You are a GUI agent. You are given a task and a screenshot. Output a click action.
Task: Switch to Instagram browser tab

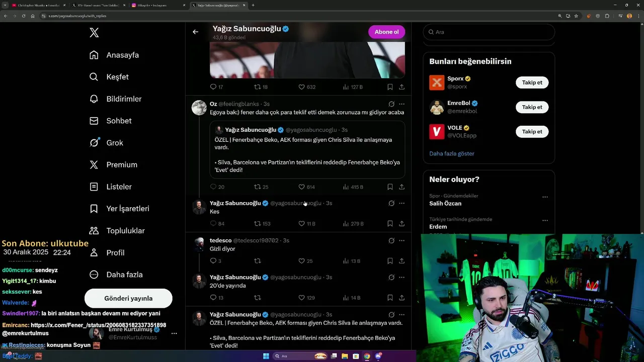[158, 5]
